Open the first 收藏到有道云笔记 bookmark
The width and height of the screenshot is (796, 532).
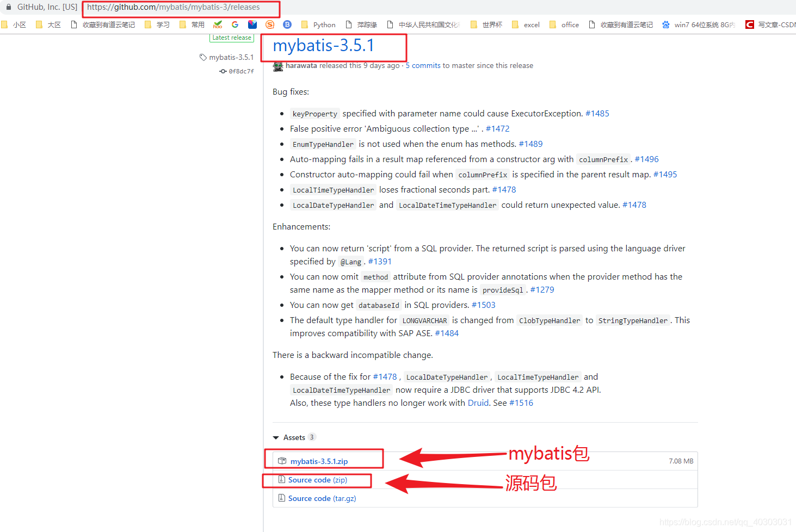tap(103, 24)
